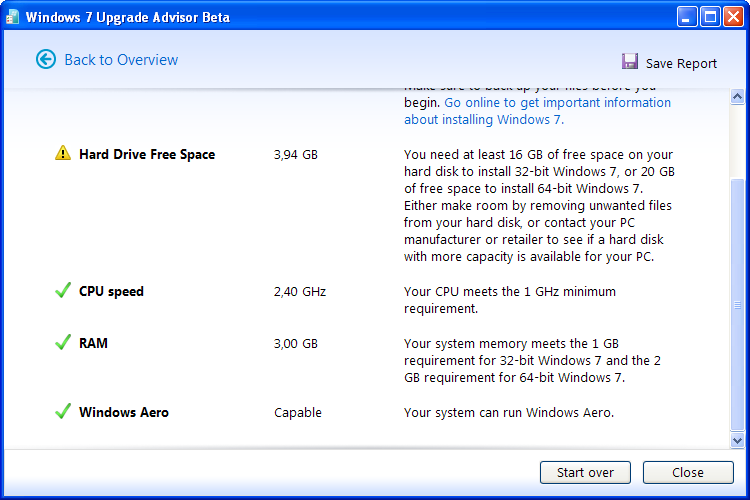750x500 pixels.
Task: Click 'You need at least 16 GB' text
Action: pyautogui.click(x=539, y=205)
